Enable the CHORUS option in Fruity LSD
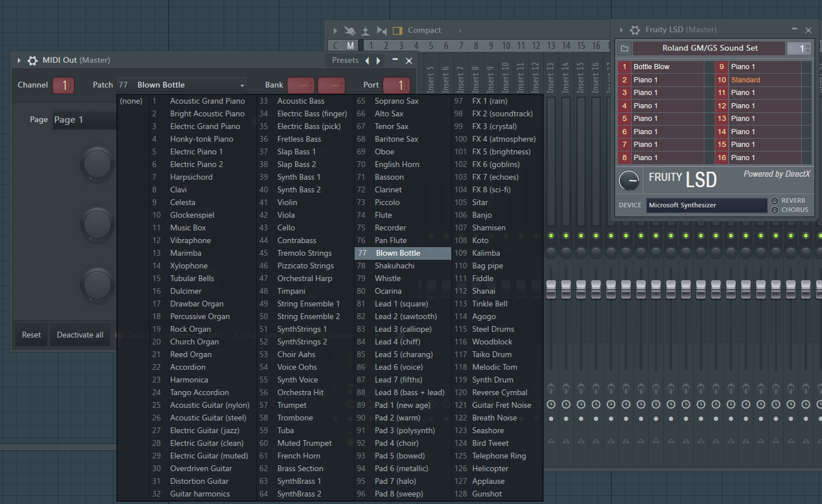The width and height of the screenshot is (822, 504). tap(775, 210)
